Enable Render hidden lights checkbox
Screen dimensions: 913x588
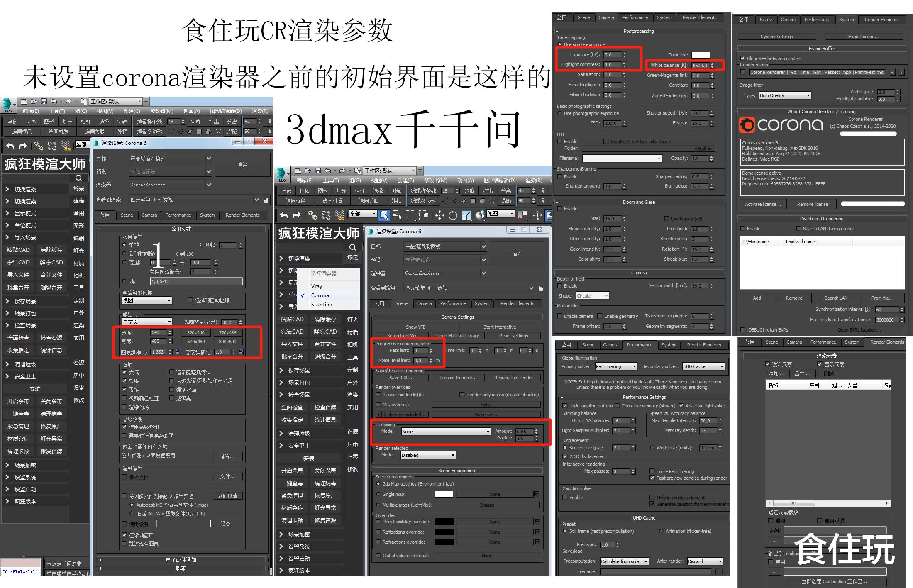click(x=378, y=395)
